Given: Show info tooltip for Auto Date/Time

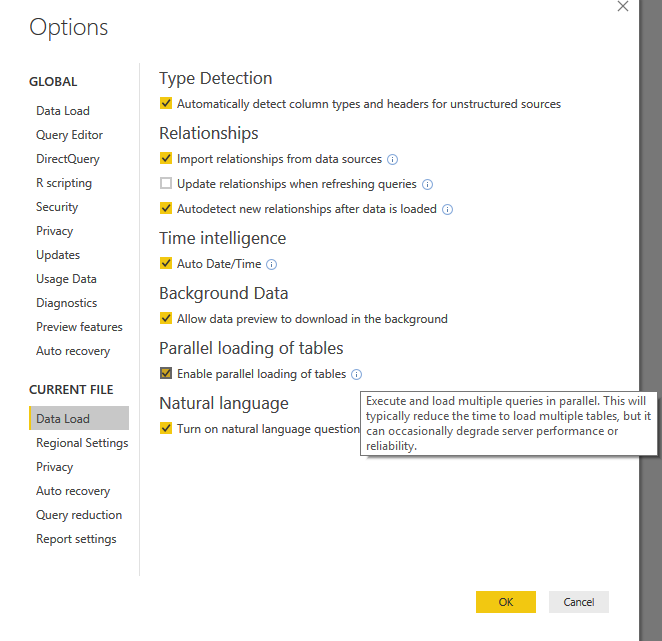Looking at the screenshot, I should (x=271, y=264).
